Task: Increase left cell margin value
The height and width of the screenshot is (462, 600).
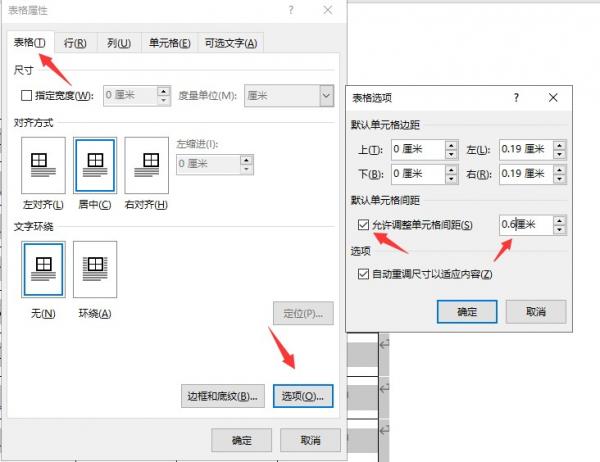Action: (x=559, y=145)
